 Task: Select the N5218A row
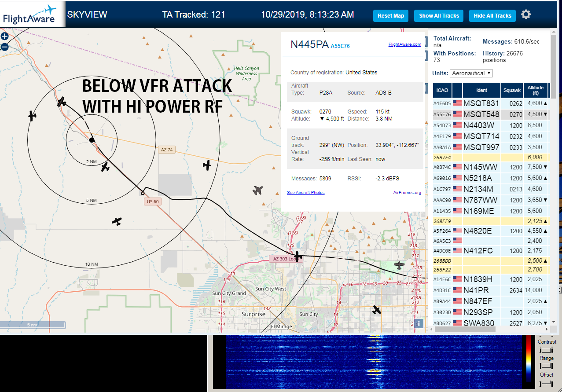(x=491, y=178)
